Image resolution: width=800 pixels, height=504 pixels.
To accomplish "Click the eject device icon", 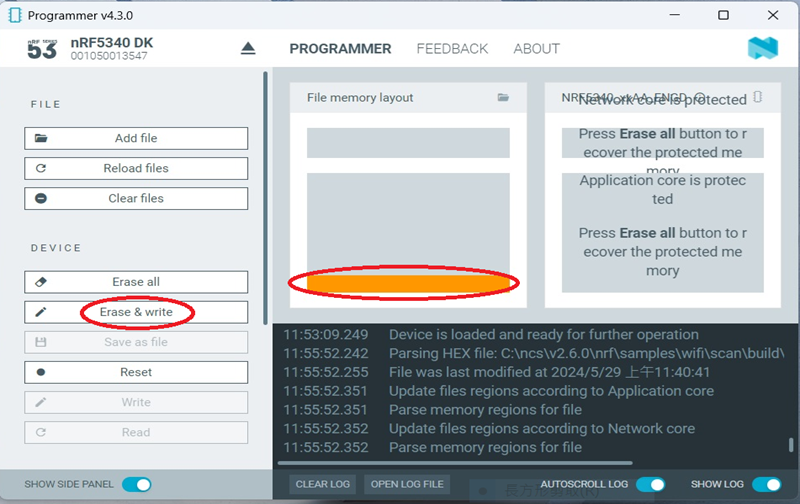I will (248, 49).
